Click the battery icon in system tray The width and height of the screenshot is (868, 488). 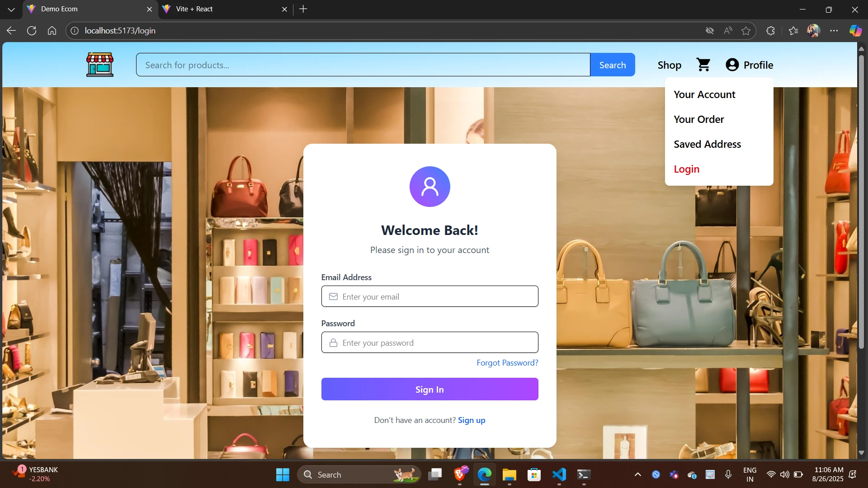(798, 474)
